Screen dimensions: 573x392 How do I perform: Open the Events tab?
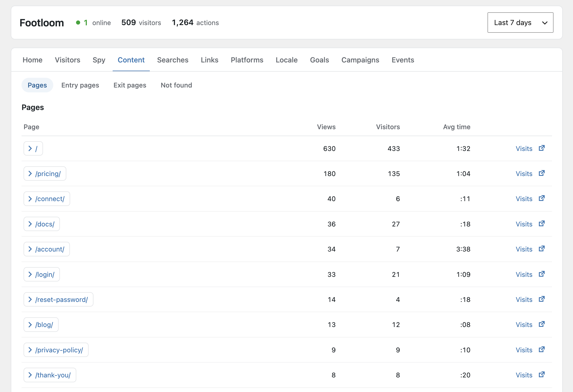pos(403,60)
